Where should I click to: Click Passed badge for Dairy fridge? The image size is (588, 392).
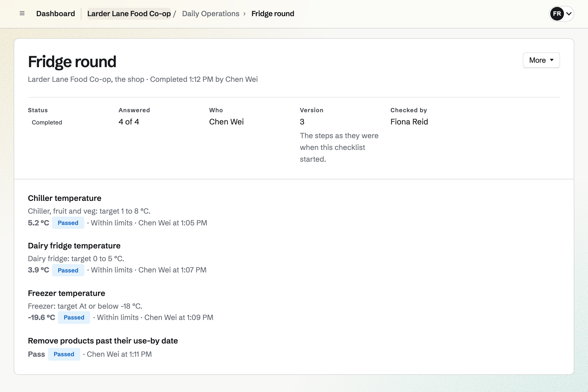click(x=68, y=270)
